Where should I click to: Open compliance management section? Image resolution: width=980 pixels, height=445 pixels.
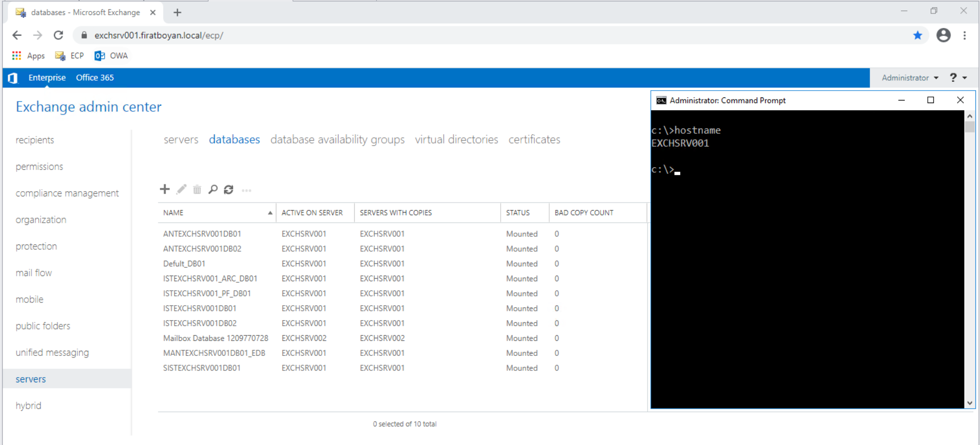click(x=67, y=193)
